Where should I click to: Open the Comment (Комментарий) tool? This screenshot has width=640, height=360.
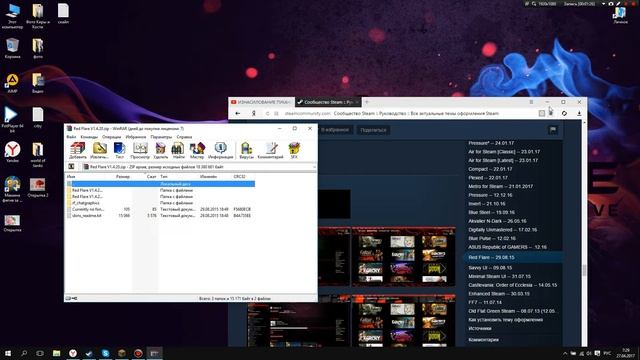click(x=270, y=150)
